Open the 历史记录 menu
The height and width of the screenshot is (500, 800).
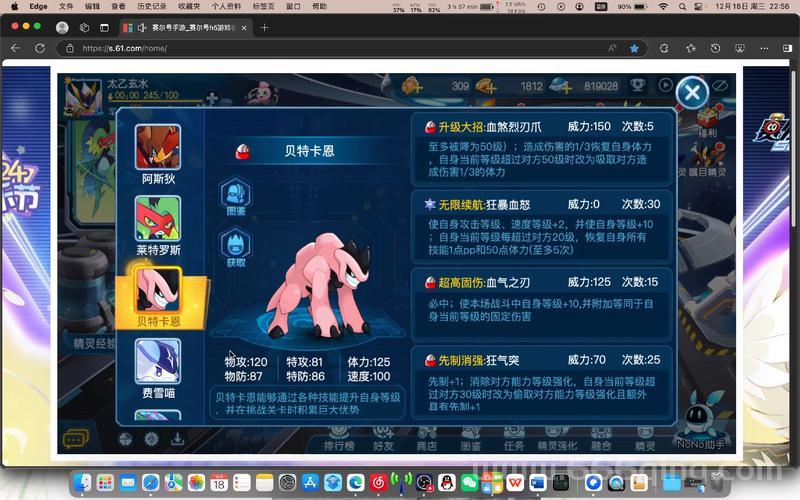152,6
